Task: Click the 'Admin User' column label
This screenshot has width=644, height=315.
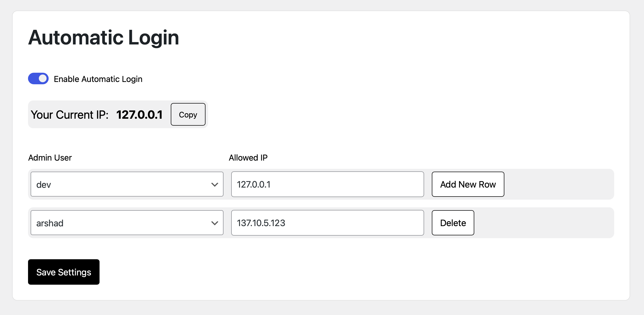Action: tap(50, 157)
